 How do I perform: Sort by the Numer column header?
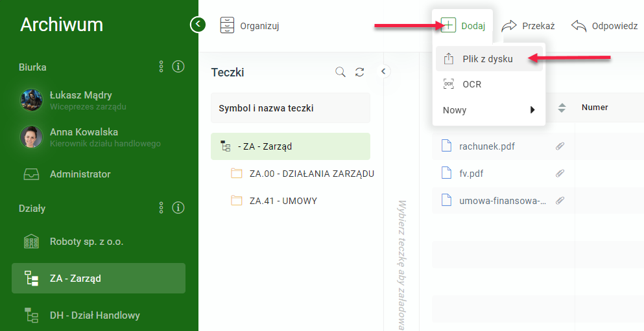[595, 108]
